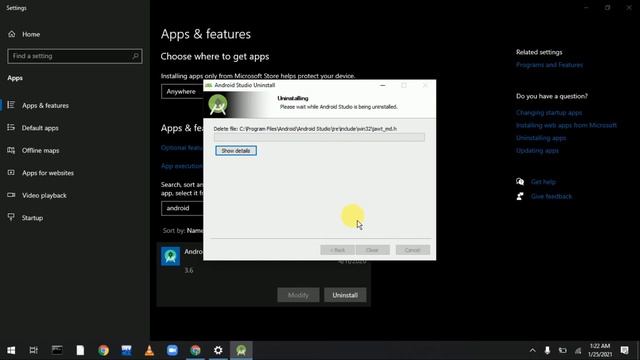Screen dimensions: 640x360
Task: Open Zoom from taskbar
Action: point(172,350)
